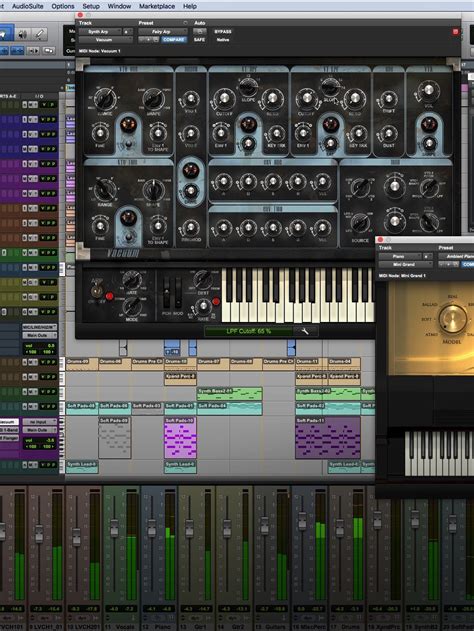Viewport: 474px width, 631px height.
Task: Open the Marketplace menu
Action: 157,6
